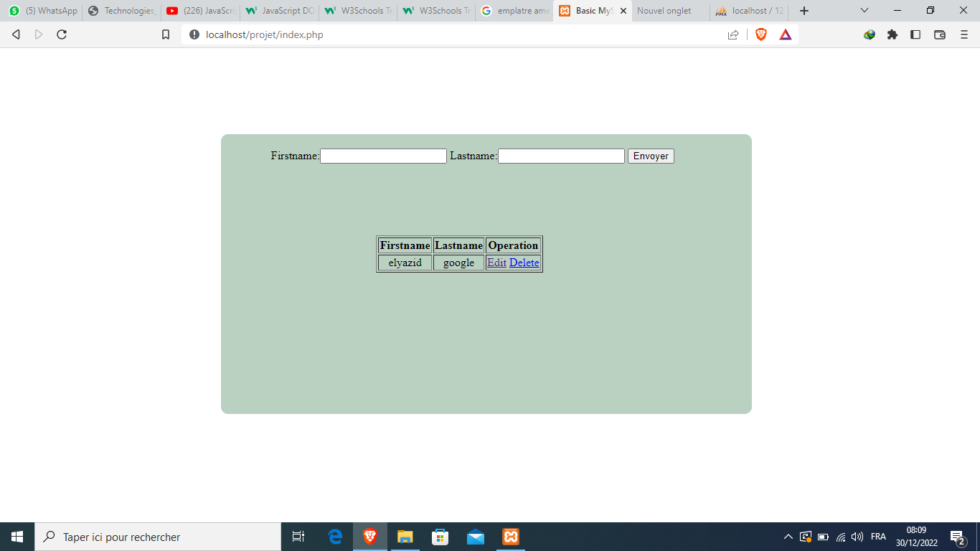Edit the elyazid row
This screenshot has height=551, width=980.
(496, 263)
